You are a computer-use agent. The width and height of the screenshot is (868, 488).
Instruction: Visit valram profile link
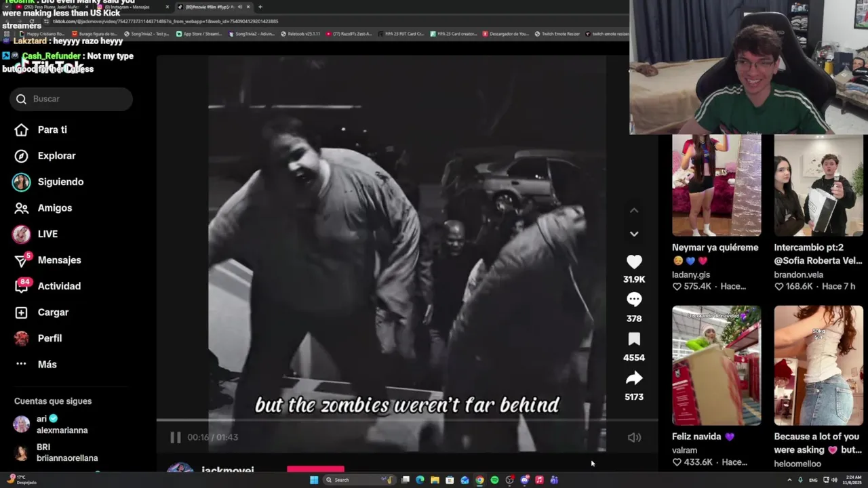(684, 450)
